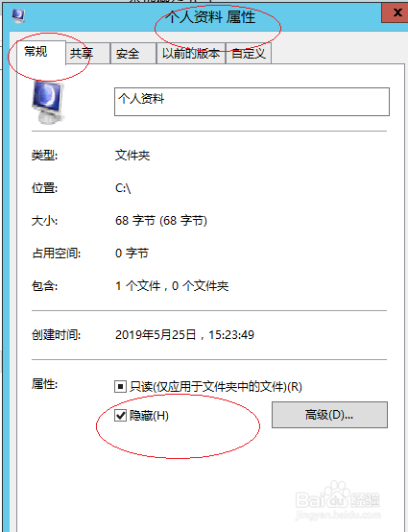Toggle the 隐藏(H) checkbox
408x532 pixels.
click(120, 415)
